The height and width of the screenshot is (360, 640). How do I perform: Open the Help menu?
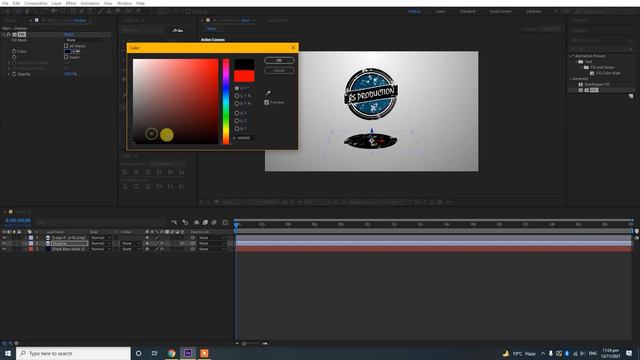coord(140,3)
